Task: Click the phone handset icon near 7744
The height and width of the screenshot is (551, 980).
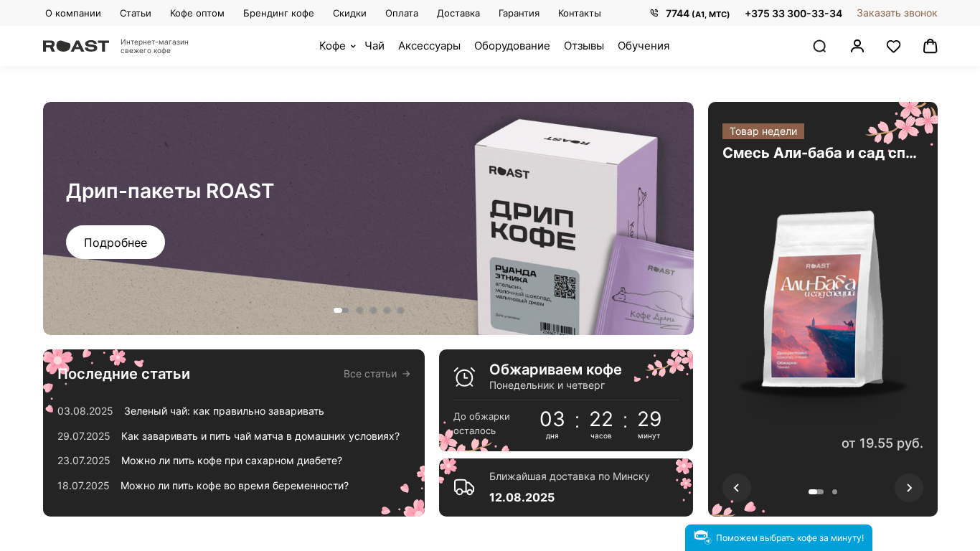Action: 654,13
